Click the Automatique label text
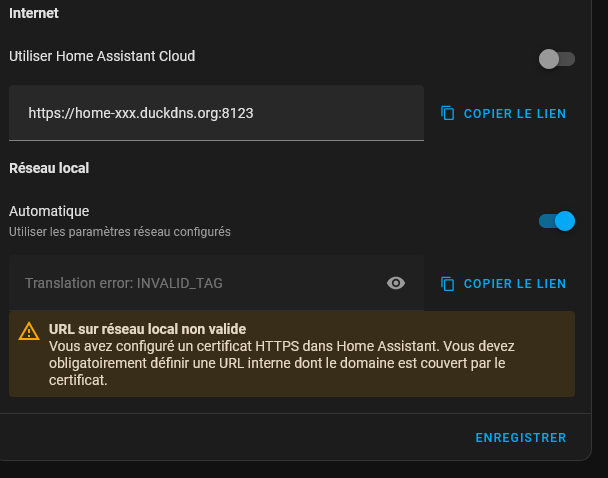The width and height of the screenshot is (608, 478). [49, 211]
